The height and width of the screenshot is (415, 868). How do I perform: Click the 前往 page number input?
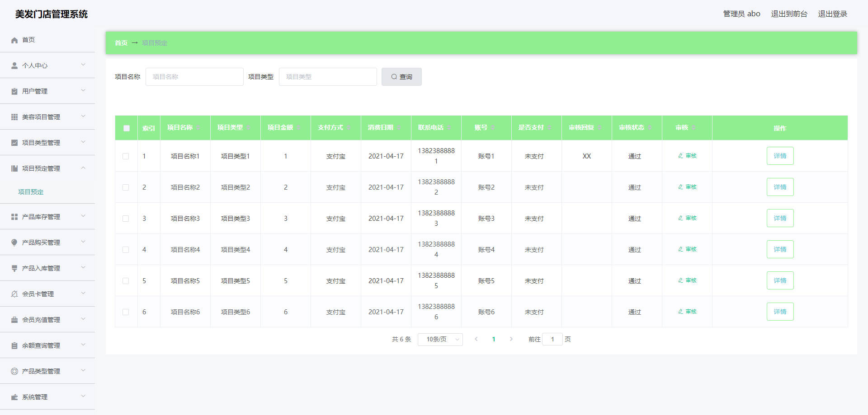pos(552,339)
